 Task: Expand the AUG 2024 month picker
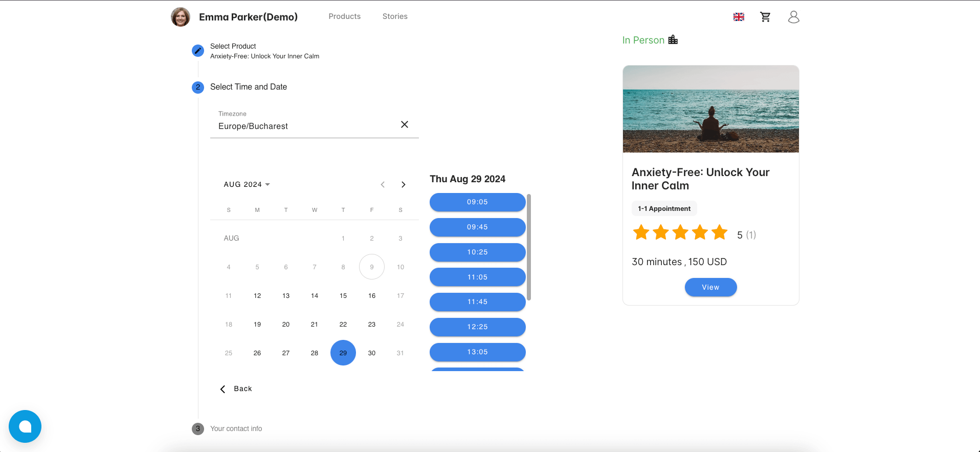247,184
